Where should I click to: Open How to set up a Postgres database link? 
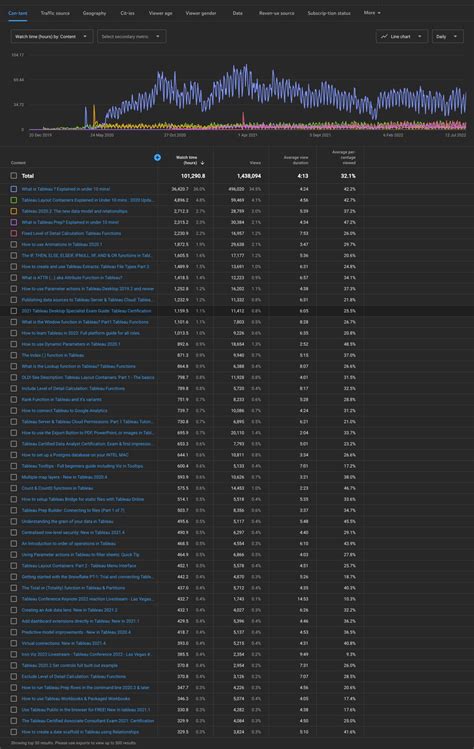(75, 455)
